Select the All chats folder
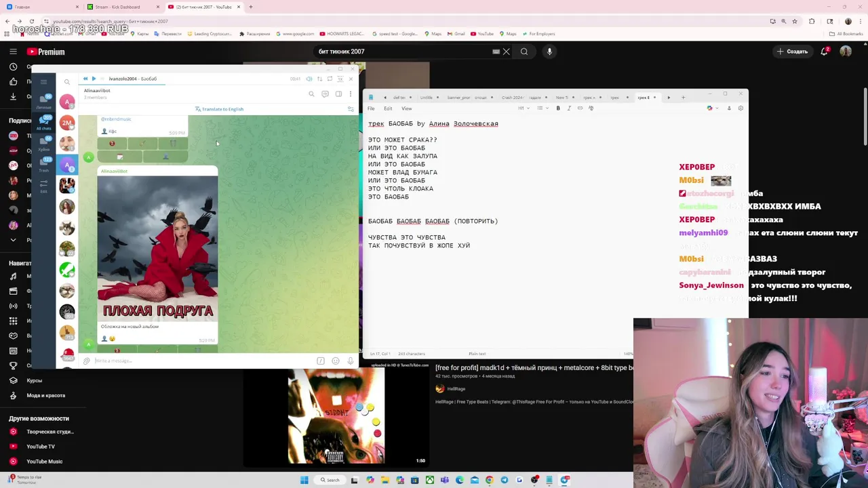Viewport: 868px width, 488px height. (x=43, y=123)
